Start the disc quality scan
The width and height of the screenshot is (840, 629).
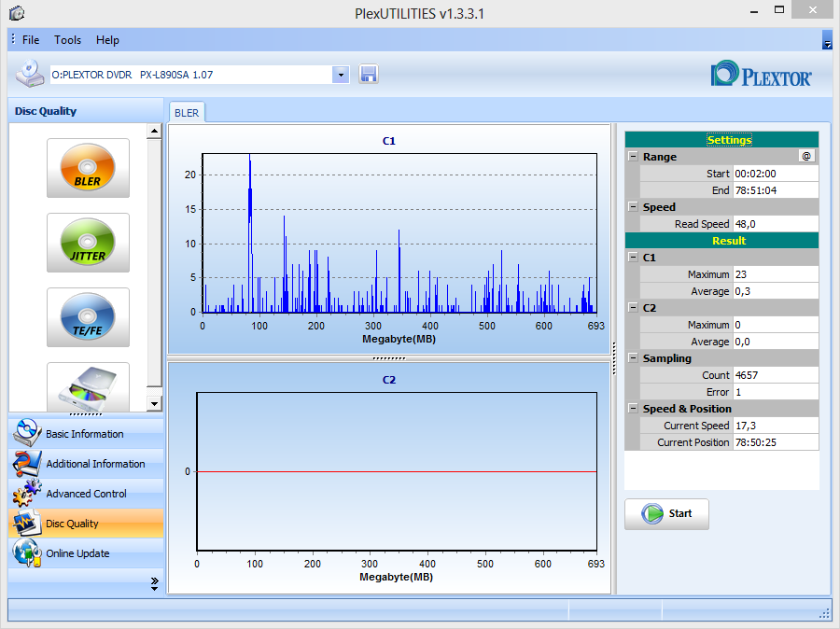(666, 514)
